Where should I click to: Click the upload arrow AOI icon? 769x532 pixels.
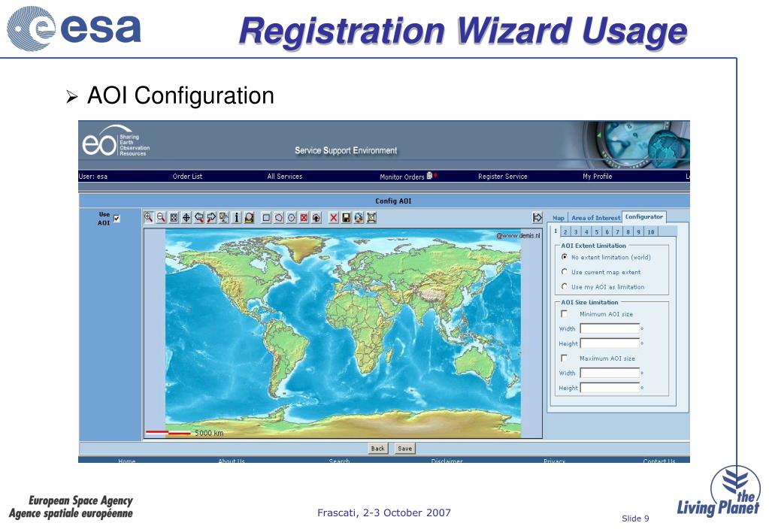[x=316, y=217]
